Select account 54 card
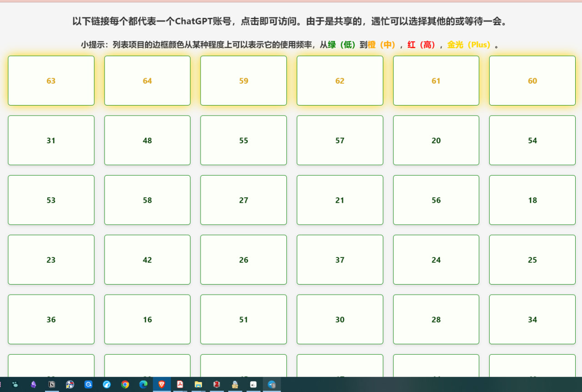 click(532, 140)
